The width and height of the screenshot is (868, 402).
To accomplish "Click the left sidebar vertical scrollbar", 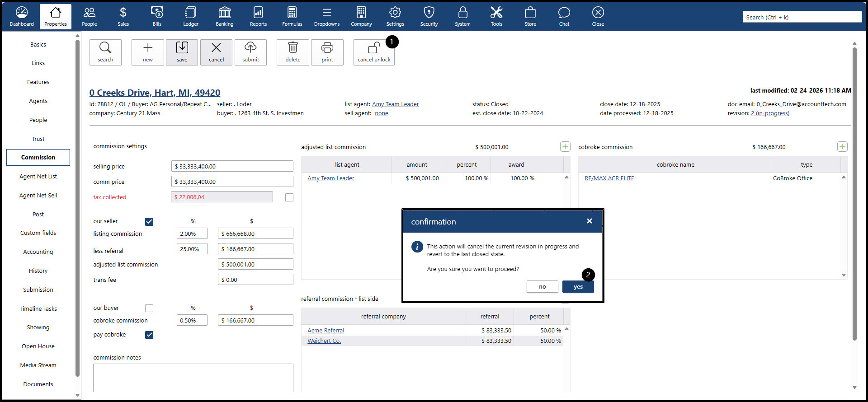I will [77, 208].
